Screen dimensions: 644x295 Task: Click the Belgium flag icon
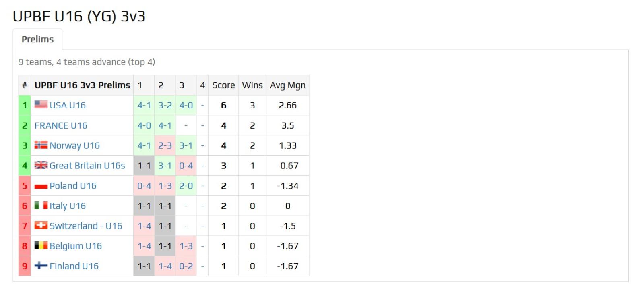(41, 246)
